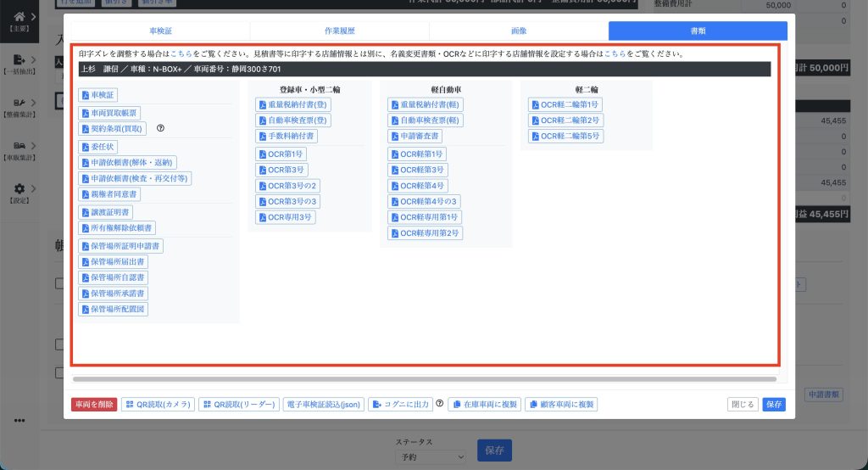868x470 pixels.
Task: Click the first こちら link about 印字ズレ
Action: 181,53
